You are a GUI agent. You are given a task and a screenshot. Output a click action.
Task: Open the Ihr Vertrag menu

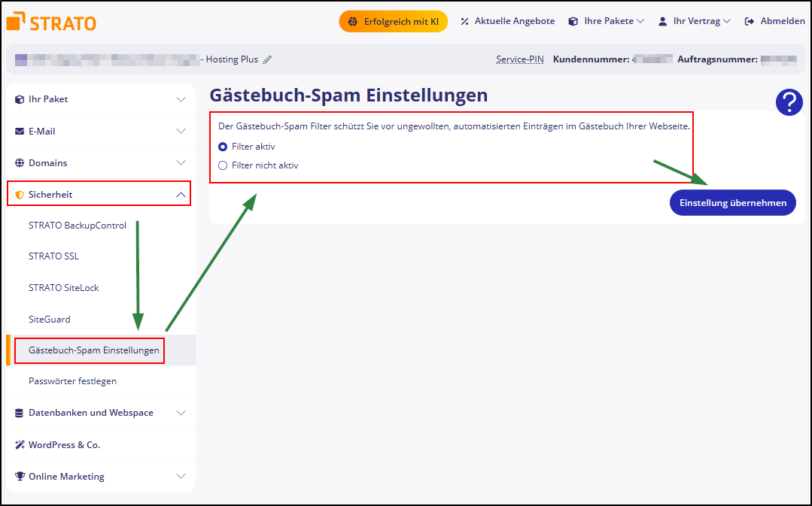pos(693,20)
